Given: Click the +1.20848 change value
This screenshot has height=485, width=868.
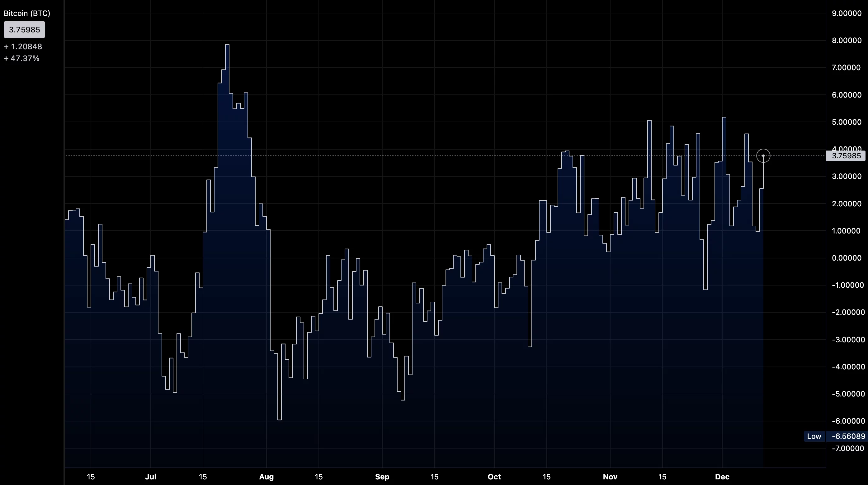Looking at the screenshot, I should [x=23, y=46].
